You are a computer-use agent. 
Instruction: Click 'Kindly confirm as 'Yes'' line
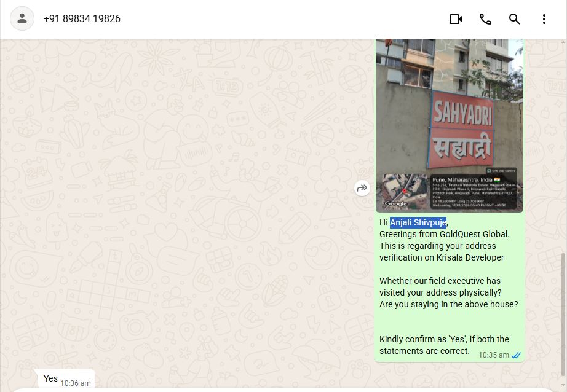click(x=444, y=339)
